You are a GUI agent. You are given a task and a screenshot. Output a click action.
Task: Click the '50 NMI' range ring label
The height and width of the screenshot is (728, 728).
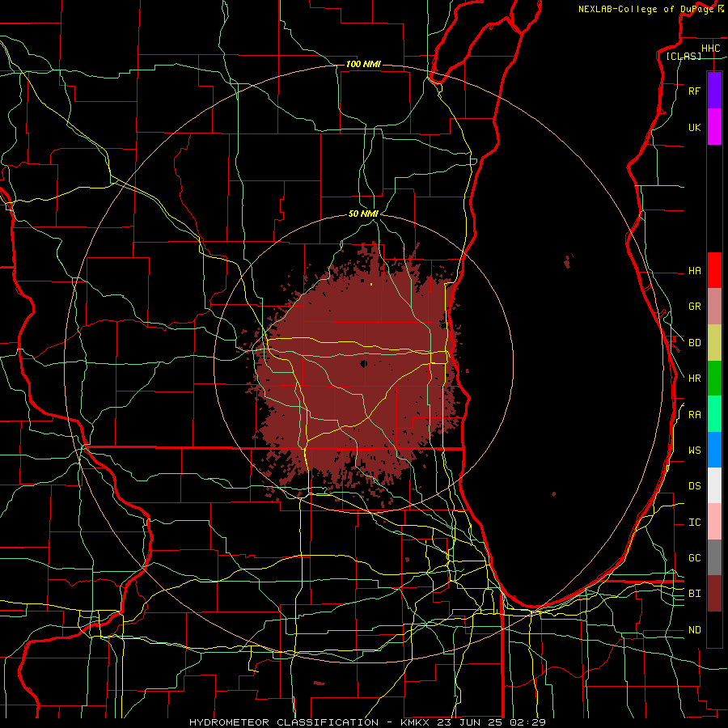click(x=363, y=214)
